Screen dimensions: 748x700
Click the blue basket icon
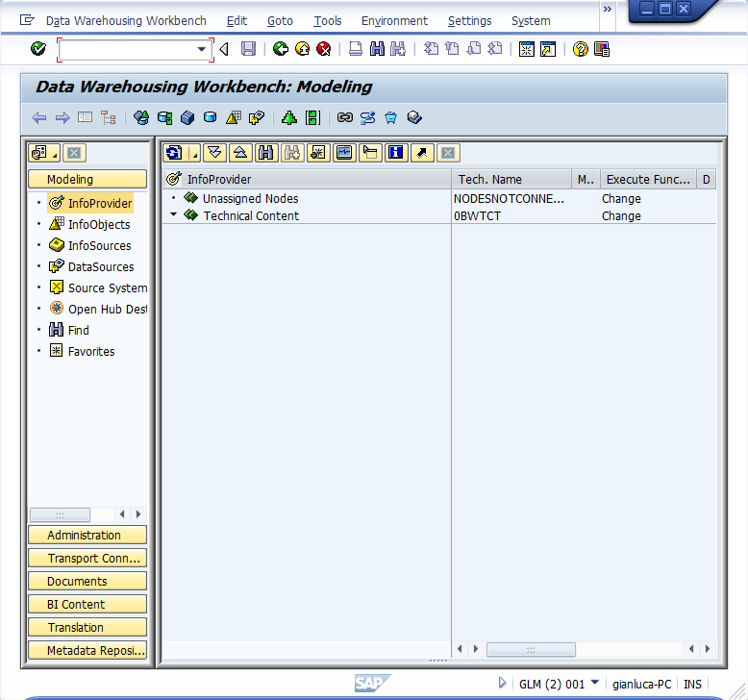390,117
